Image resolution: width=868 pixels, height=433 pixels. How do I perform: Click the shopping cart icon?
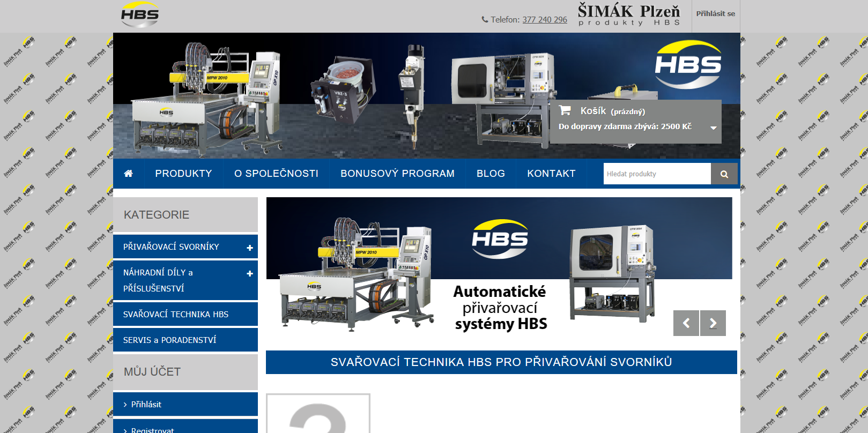[565, 110]
